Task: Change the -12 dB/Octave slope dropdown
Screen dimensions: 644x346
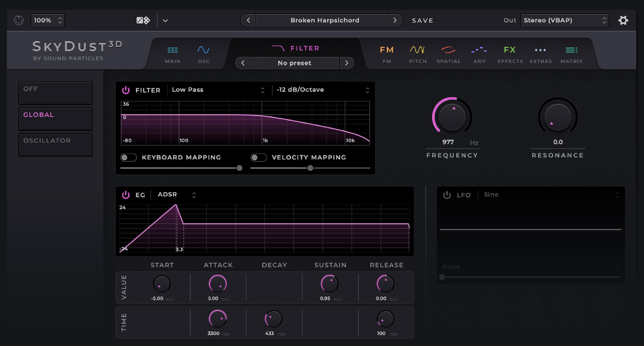Action: pyautogui.click(x=322, y=90)
